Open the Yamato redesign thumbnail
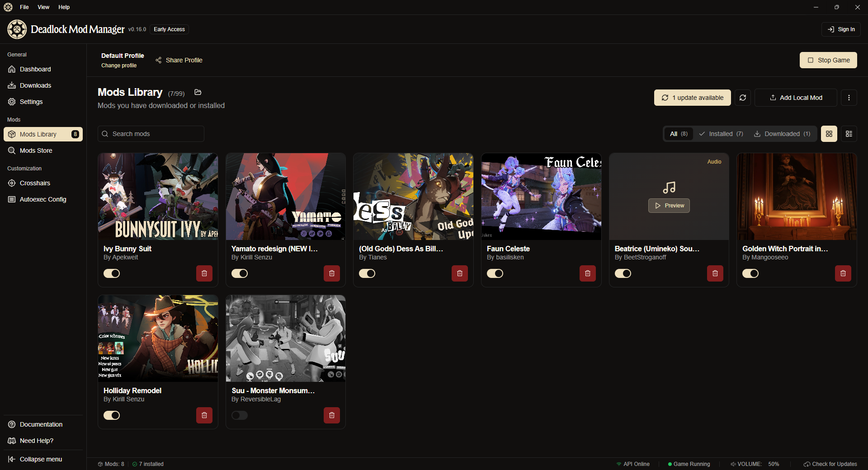The height and width of the screenshot is (470, 868). coord(286,197)
